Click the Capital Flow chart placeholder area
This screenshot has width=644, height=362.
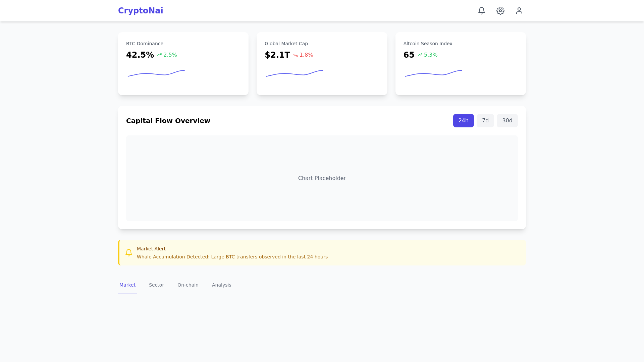tap(322, 178)
